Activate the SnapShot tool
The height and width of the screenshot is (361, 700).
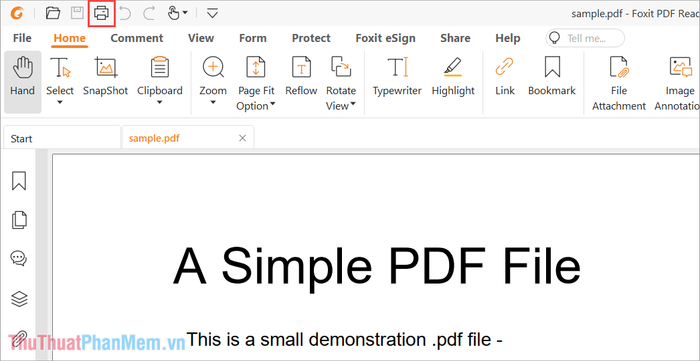(x=105, y=76)
